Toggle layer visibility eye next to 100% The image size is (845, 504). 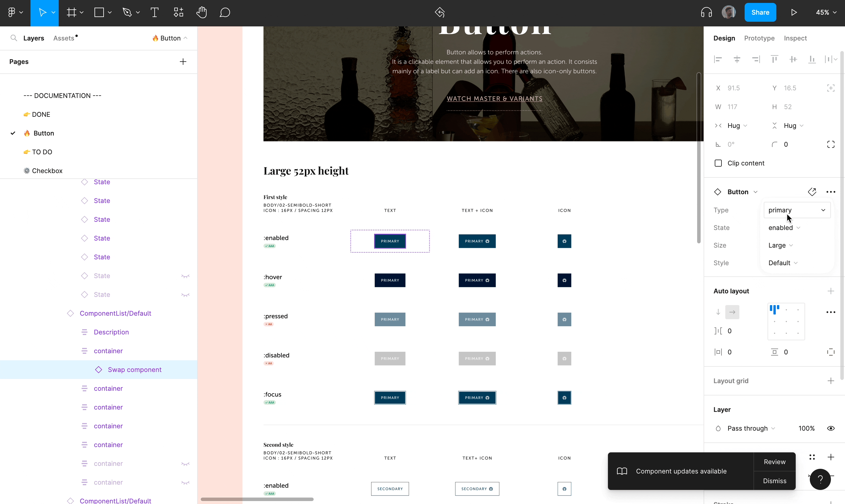(830, 428)
